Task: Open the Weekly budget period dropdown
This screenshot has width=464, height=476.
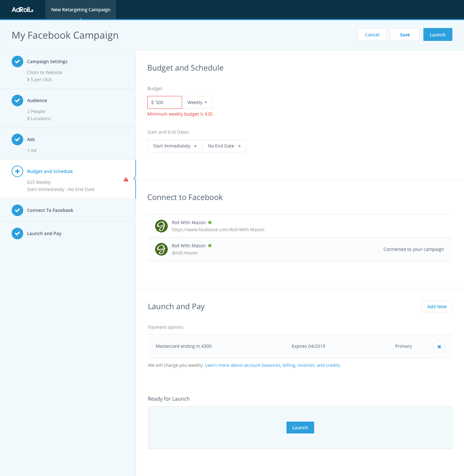Action: coord(197,102)
